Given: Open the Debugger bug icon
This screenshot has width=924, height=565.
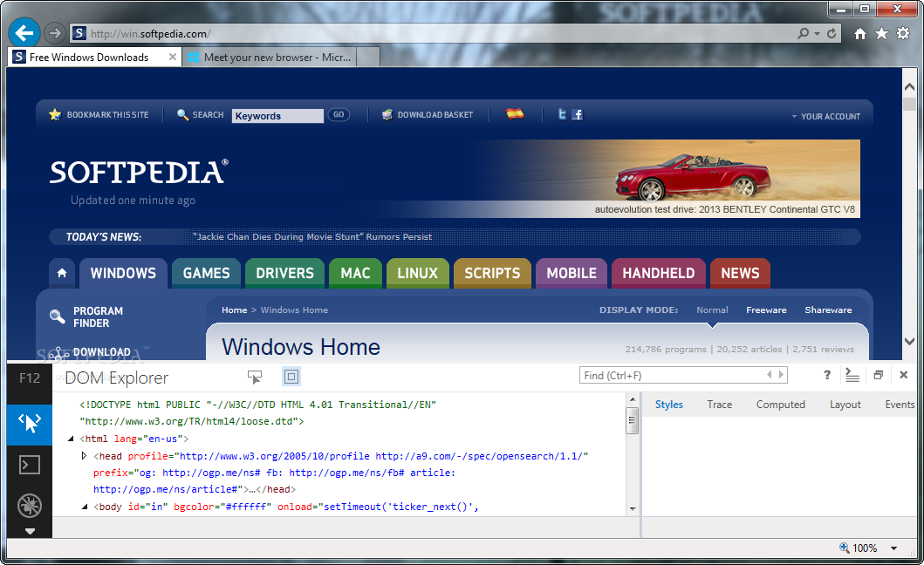Looking at the screenshot, I should coord(30,506).
